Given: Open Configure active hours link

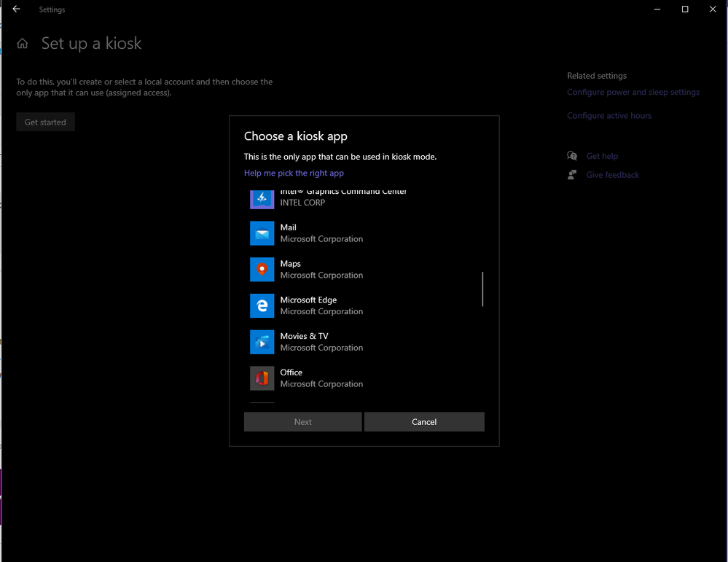Looking at the screenshot, I should pyautogui.click(x=609, y=116).
